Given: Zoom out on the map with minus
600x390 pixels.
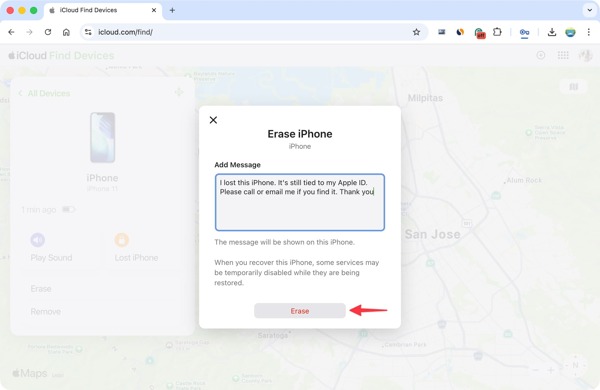Looking at the screenshot, I should [535, 370].
